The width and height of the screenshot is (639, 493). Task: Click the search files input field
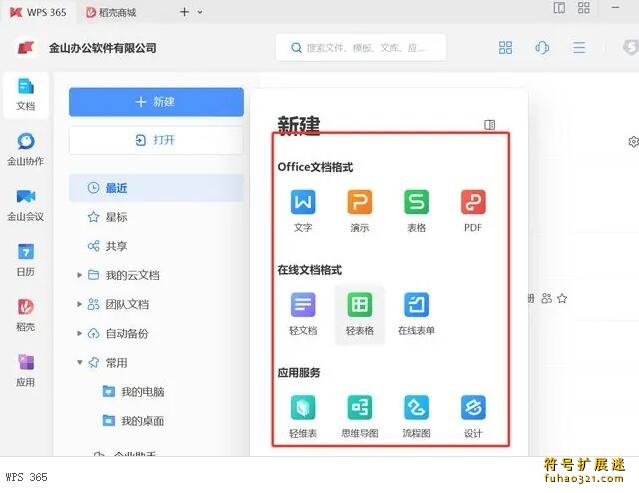tap(361, 48)
